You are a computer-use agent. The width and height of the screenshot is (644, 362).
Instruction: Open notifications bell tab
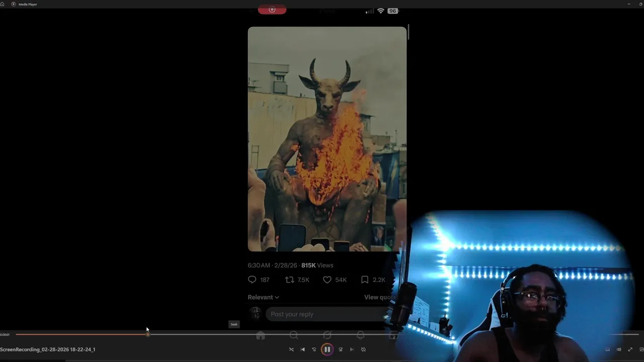click(360, 336)
